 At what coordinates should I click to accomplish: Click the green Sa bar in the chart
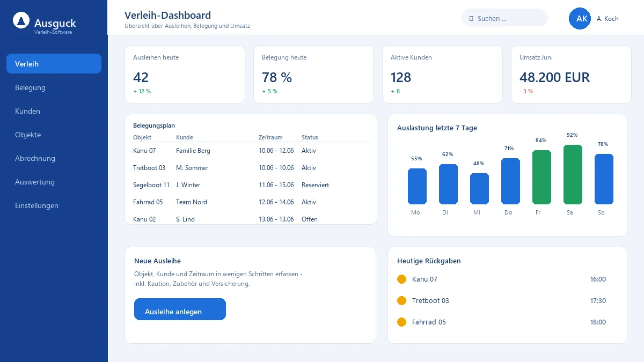pos(573,174)
